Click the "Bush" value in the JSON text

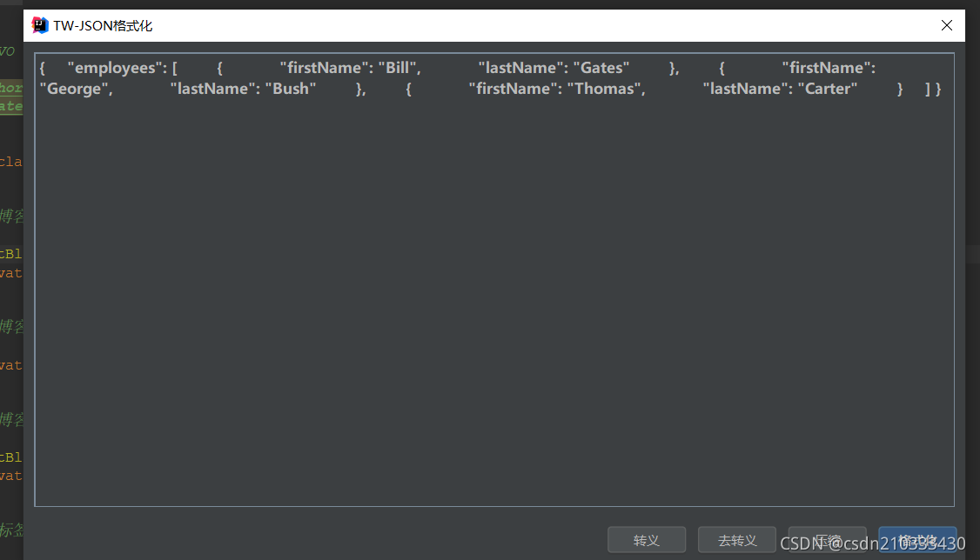[291, 89]
